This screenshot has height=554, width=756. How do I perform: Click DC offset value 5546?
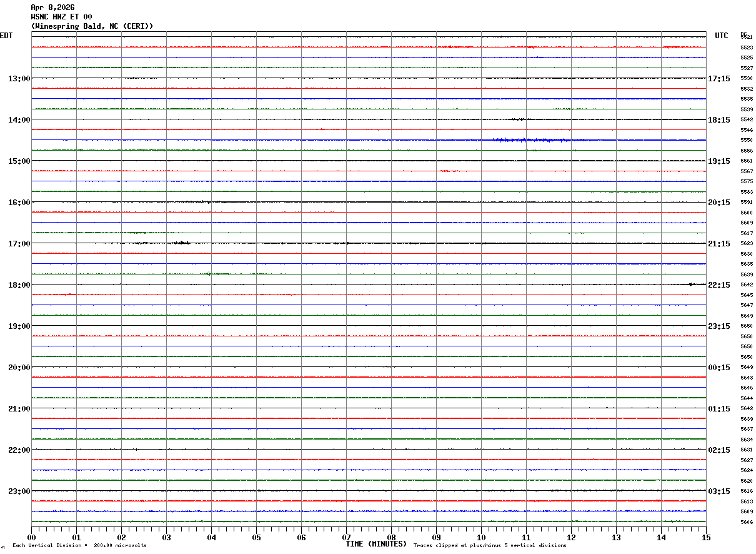746,130
